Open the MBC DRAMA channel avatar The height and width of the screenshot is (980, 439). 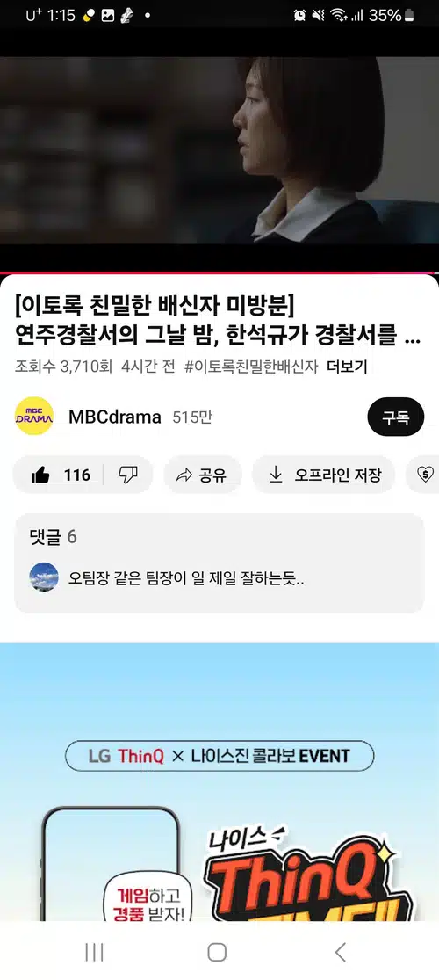(34, 417)
